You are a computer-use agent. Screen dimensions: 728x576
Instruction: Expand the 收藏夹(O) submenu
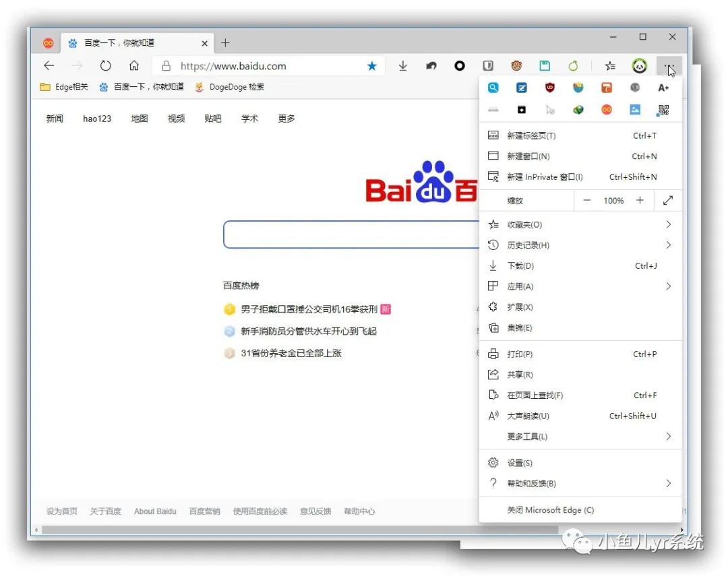580,224
